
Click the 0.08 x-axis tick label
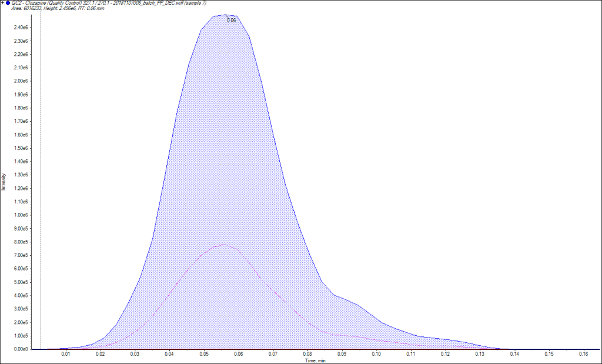point(307,353)
